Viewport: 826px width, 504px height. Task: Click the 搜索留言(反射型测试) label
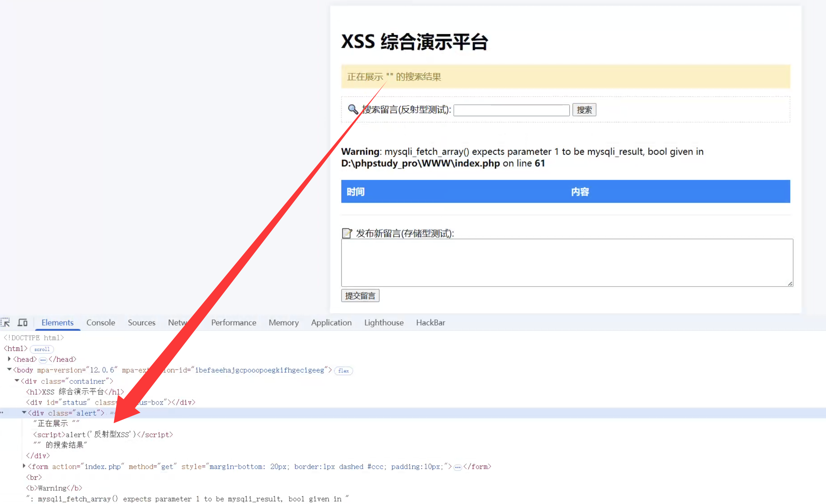(x=406, y=110)
